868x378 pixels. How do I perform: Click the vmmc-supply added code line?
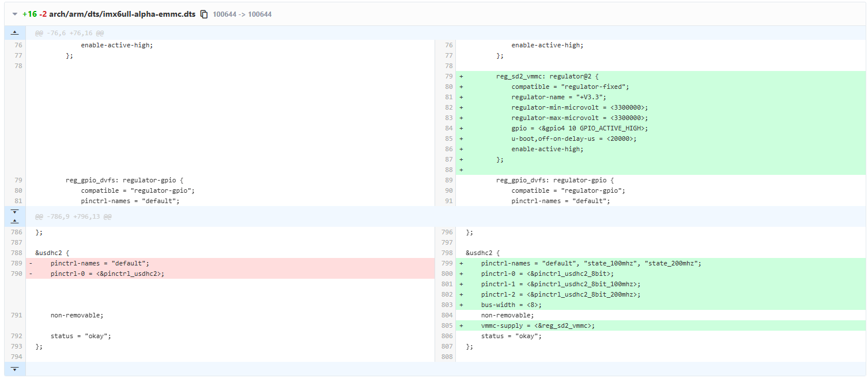[x=538, y=325]
